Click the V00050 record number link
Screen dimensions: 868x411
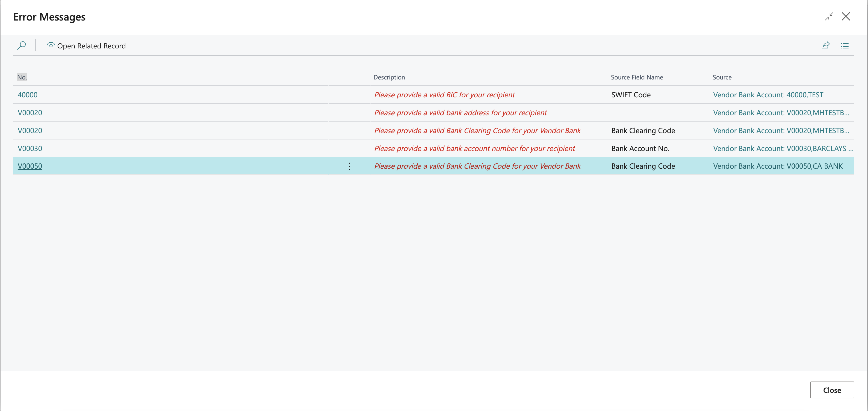[30, 166]
